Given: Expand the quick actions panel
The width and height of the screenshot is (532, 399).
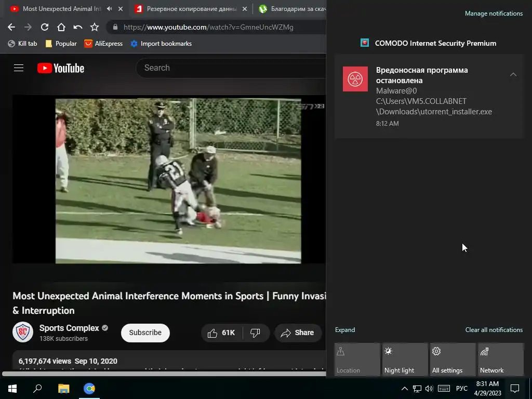Looking at the screenshot, I should [x=345, y=330].
